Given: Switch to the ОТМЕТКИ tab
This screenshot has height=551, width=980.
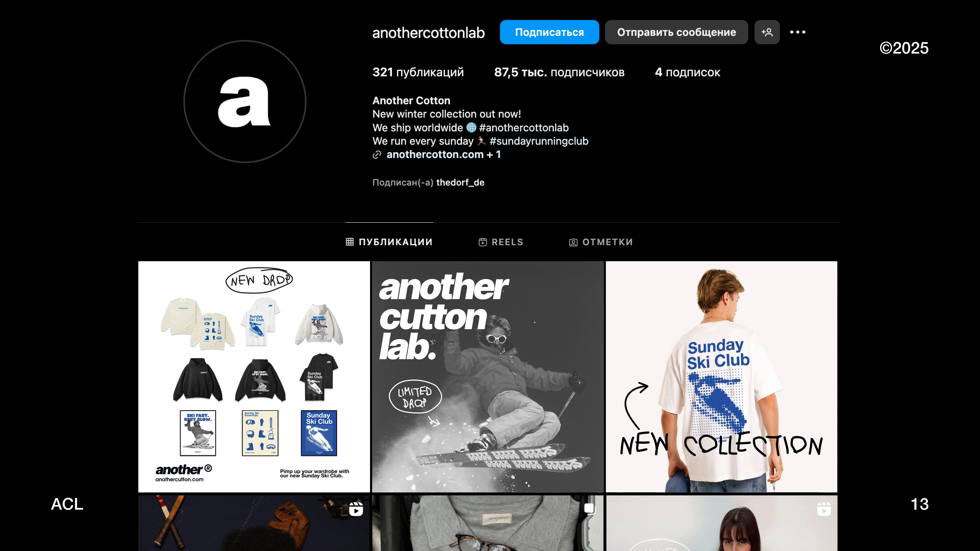Looking at the screenshot, I should [601, 242].
